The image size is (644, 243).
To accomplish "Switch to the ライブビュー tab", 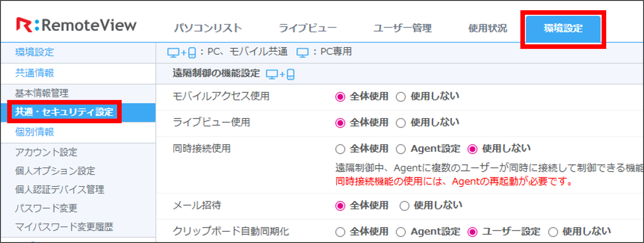I will 307,28.
